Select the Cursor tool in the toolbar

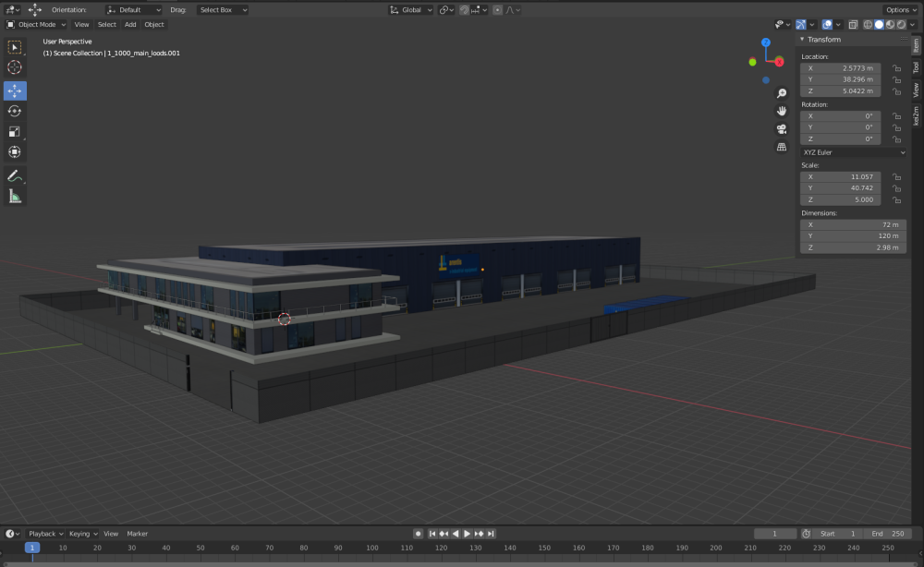click(15, 67)
